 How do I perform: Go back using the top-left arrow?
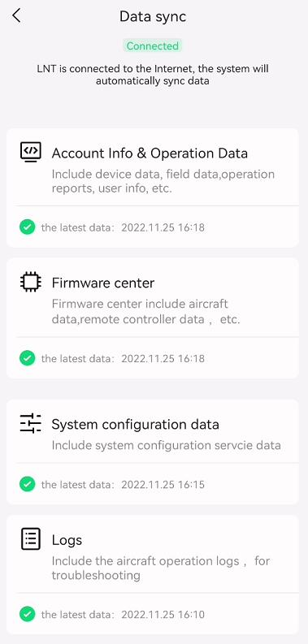point(16,16)
